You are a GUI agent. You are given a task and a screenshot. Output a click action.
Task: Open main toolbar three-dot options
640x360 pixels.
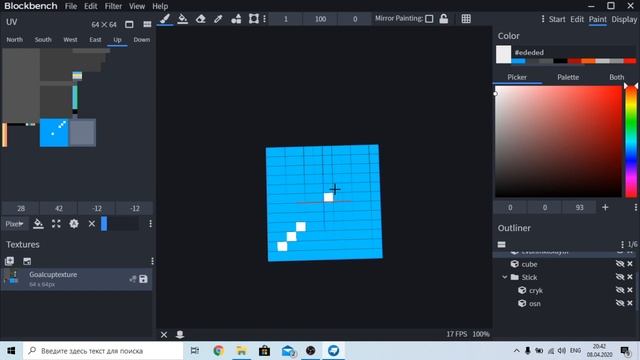(264, 19)
